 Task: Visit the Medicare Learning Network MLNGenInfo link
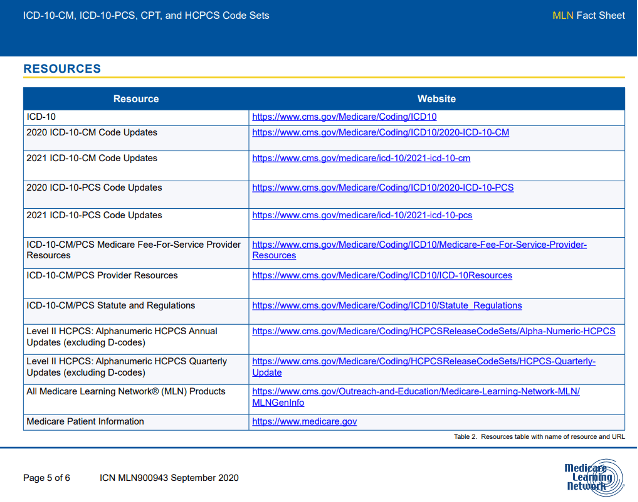[415, 391]
